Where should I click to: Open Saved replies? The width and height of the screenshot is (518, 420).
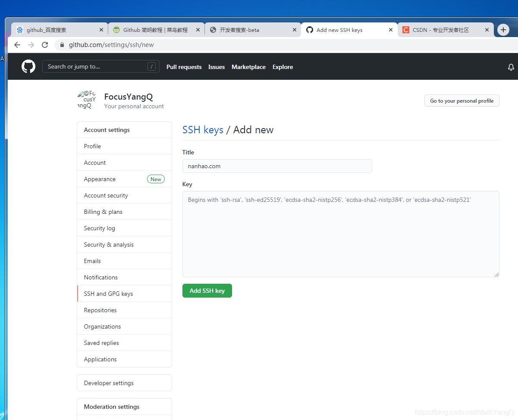click(124, 343)
